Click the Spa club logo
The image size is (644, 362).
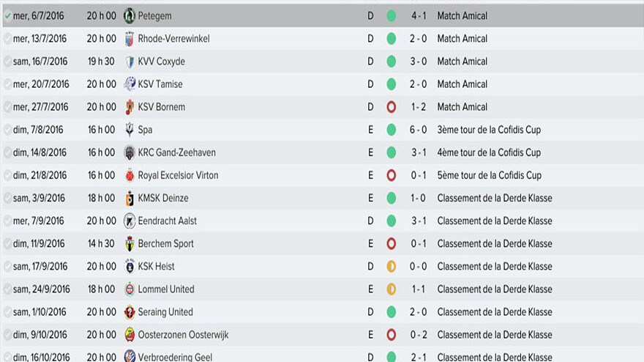click(x=130, y=130)
